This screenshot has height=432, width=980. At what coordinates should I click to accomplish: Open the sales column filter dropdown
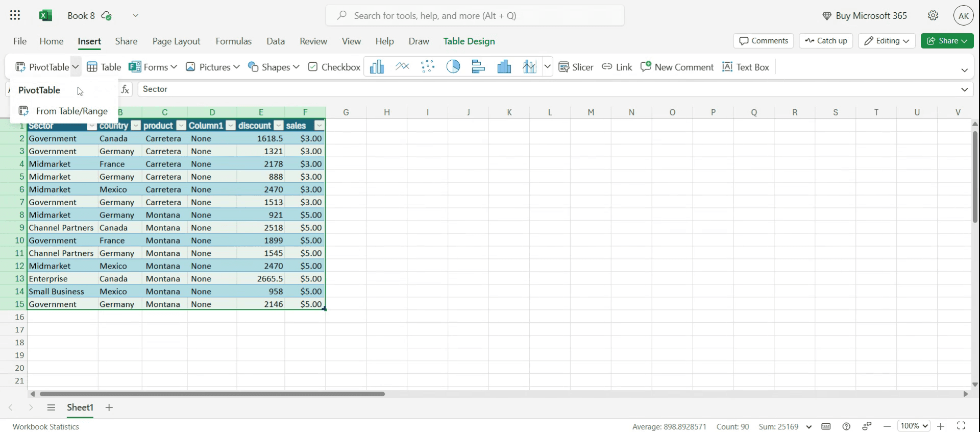320,126
